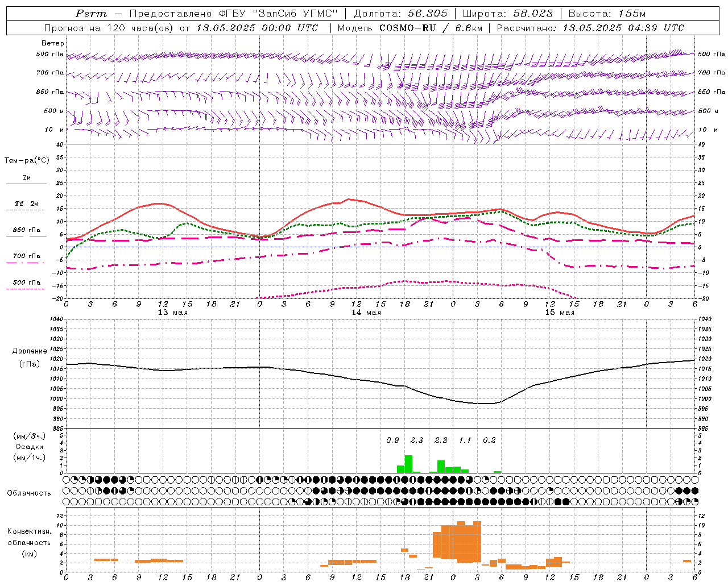Viewport: 728px width, 582px height.
Task: Click the "700 гПа" temperature legend entry
Action: coord(27,256)
